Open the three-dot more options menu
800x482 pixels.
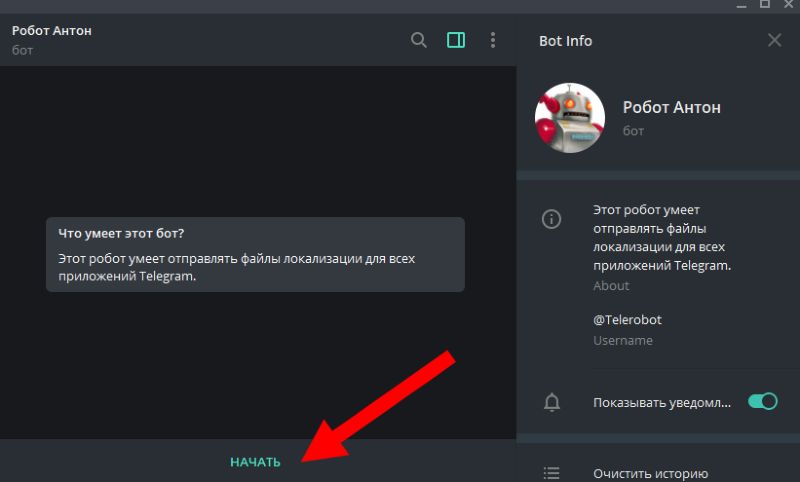(x=492, y=40)
